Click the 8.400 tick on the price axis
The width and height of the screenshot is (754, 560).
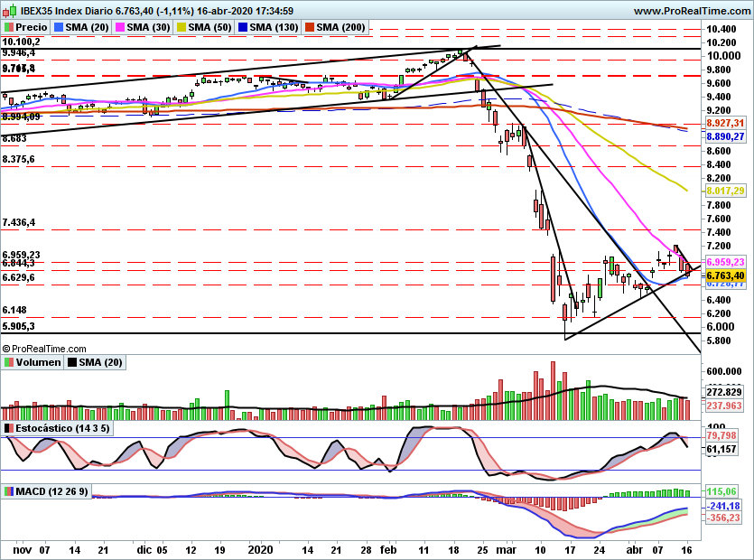pos(720,164)
